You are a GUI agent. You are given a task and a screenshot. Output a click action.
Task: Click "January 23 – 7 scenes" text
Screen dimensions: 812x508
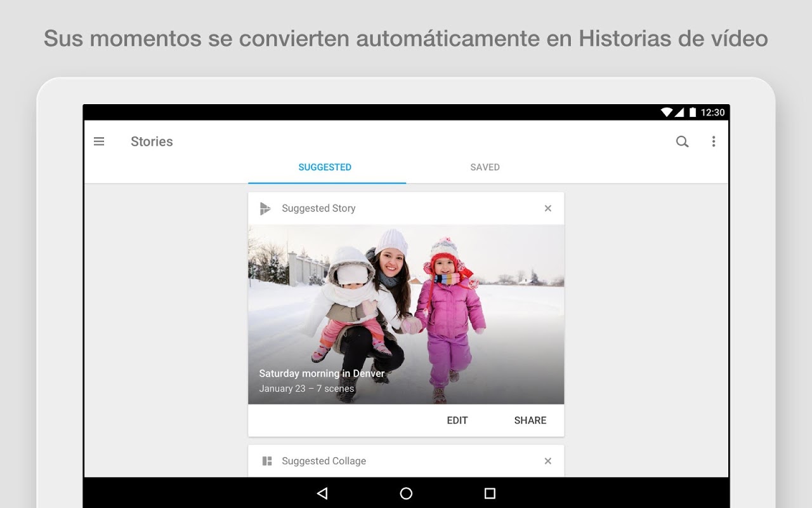306,389
